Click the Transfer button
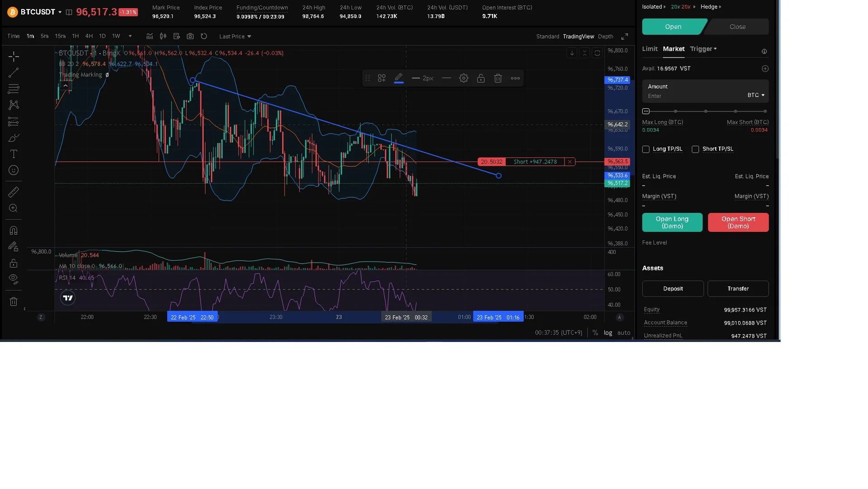Screen dimensions: 868x489 tap(738, 289)
